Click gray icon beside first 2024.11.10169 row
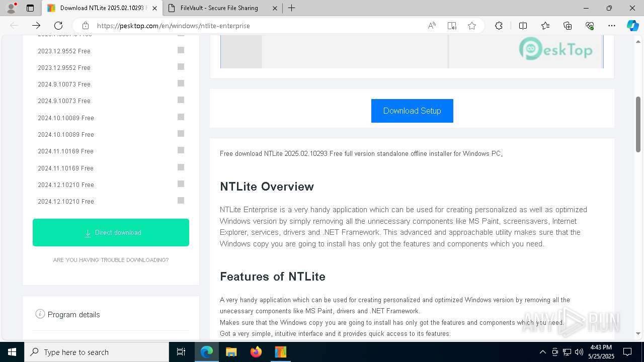 (181, 150)
